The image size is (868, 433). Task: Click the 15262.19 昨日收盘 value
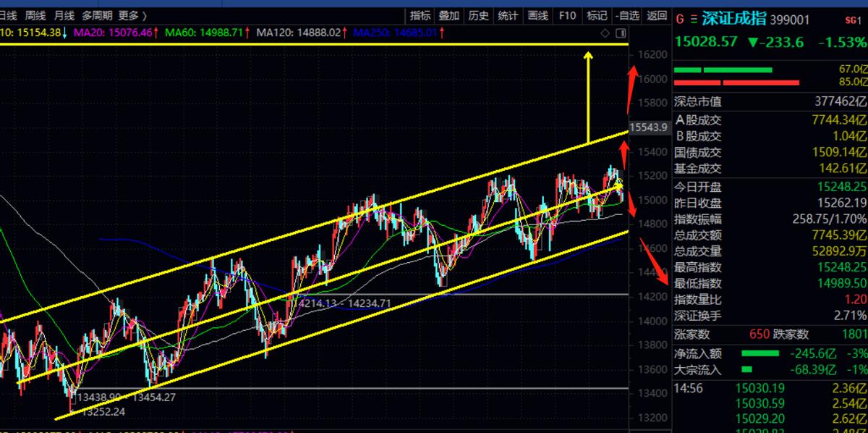[841, 202]
